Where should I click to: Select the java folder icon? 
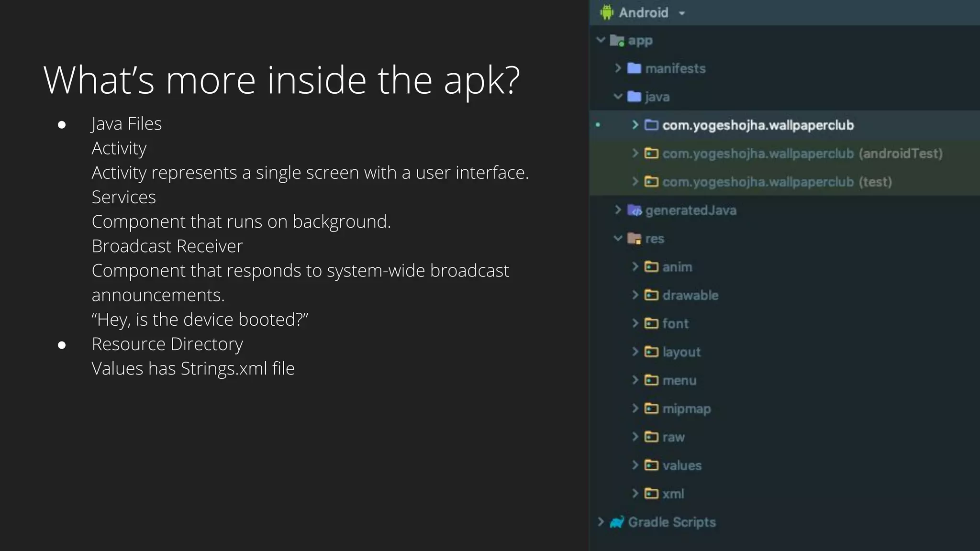click(x=635, y=97)
